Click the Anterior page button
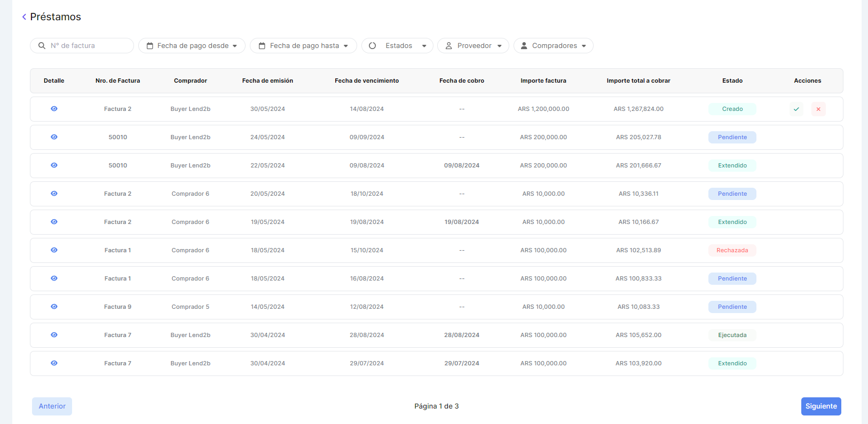 coord(52,406)
